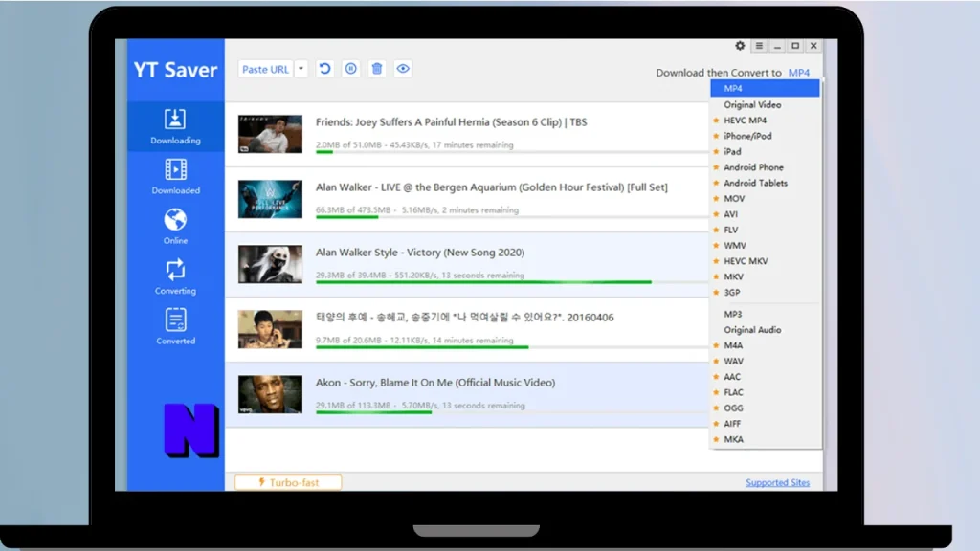The width and height of the screenshot is (980, 551).
Task: Click the trash delete icon
Action: click(x=377, y=69)
